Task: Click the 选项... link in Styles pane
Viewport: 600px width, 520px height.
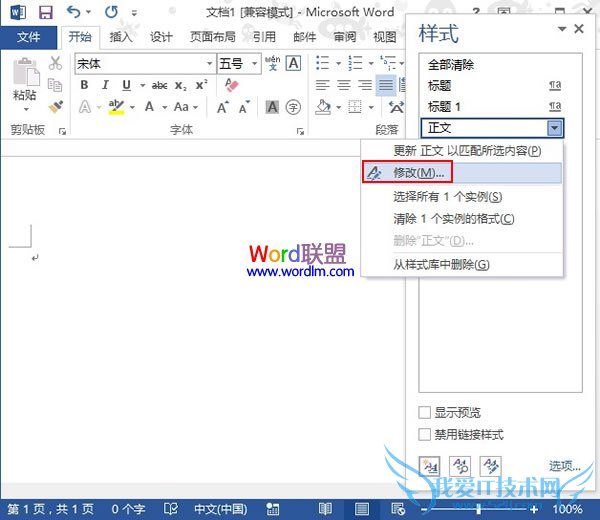Action: tap(565, 466)
